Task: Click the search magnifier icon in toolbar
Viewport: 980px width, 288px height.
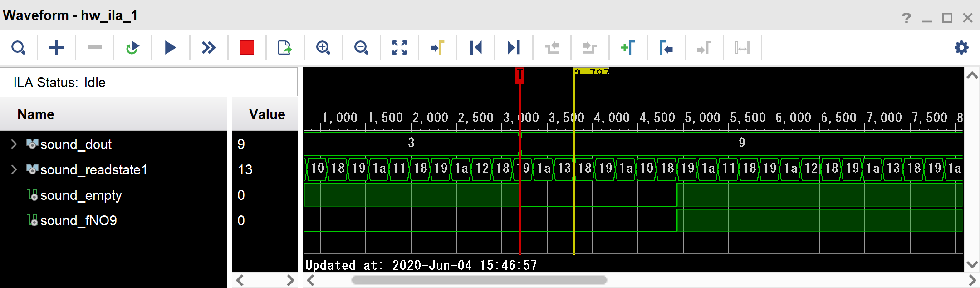Action: pos(18,47)
